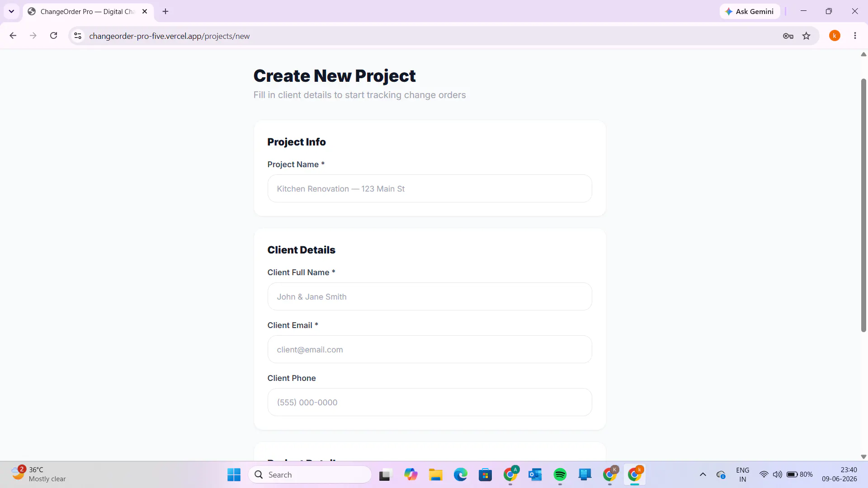Open the saved passwords key icon

pyautogui.click(x=788, y=36)
